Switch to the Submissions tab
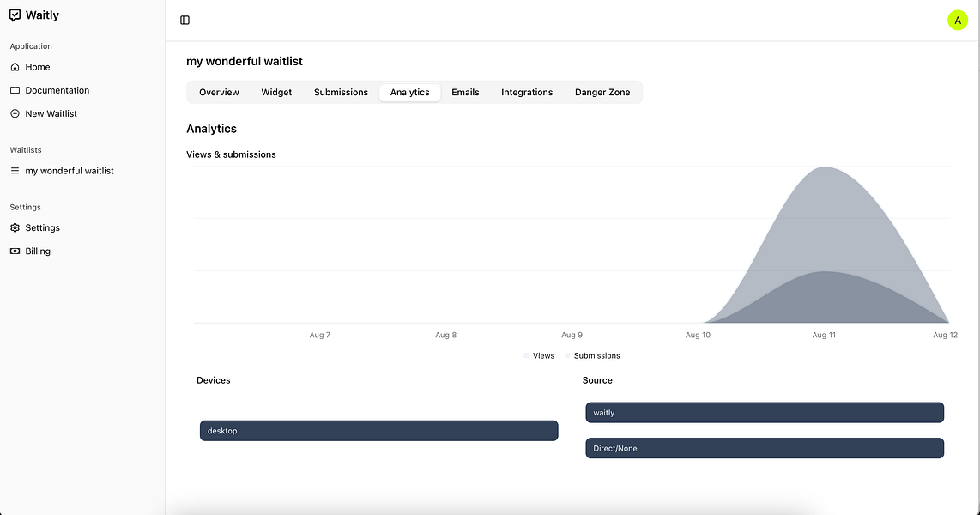The width and height of the screenshot is (980, 515). click(x=341, y=93)
